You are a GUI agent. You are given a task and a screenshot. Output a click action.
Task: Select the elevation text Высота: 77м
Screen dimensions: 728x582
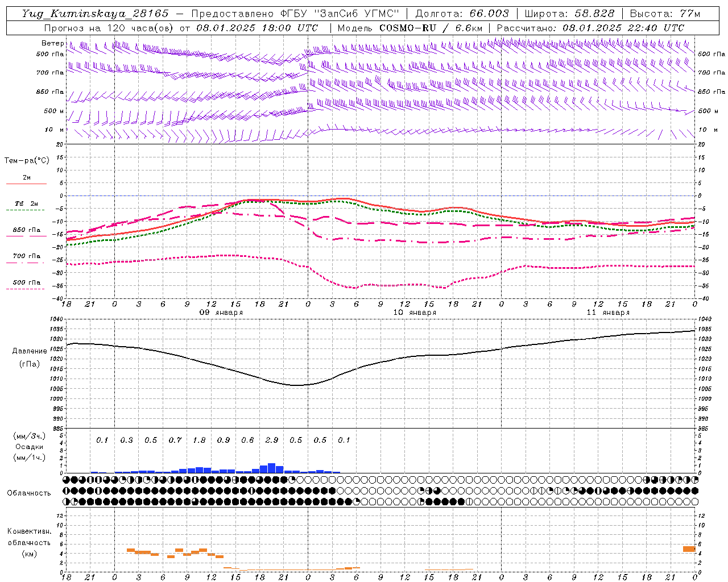(665, 14)
